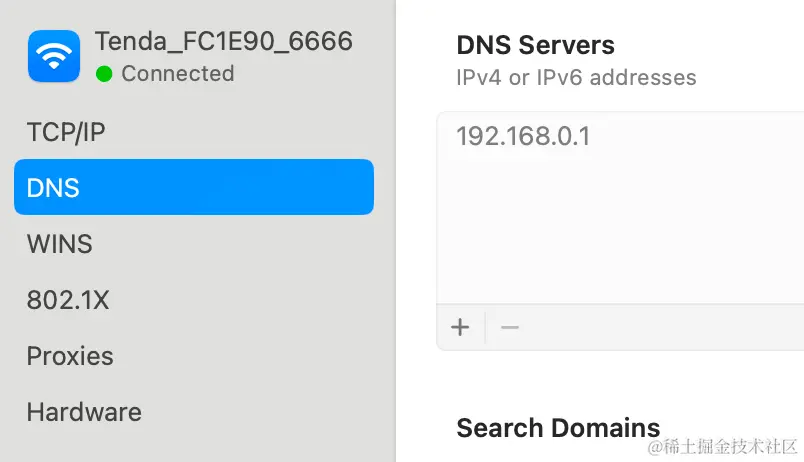Click the green Connected status dot

pyautogui.click(x=104, y=74)
